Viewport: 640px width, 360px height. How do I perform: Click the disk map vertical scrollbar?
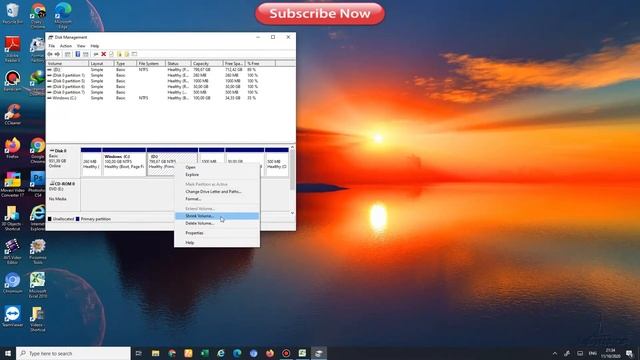(x=292, y=180)
